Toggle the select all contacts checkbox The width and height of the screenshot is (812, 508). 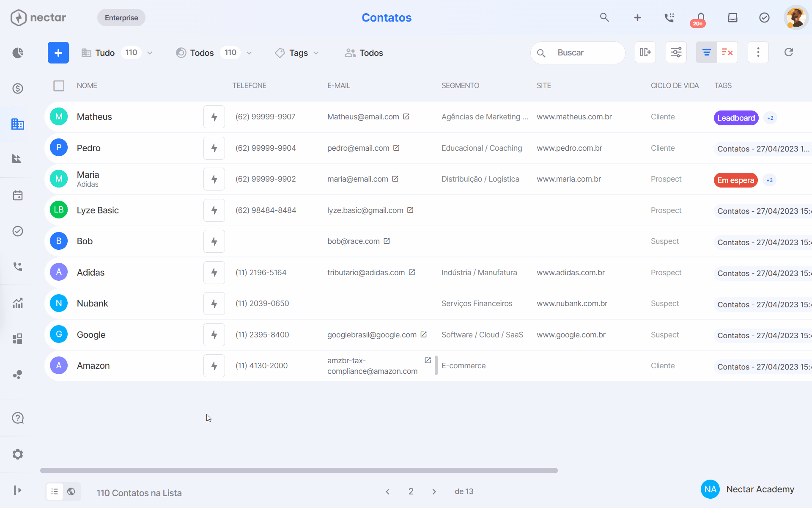click(x=59, y=86)
